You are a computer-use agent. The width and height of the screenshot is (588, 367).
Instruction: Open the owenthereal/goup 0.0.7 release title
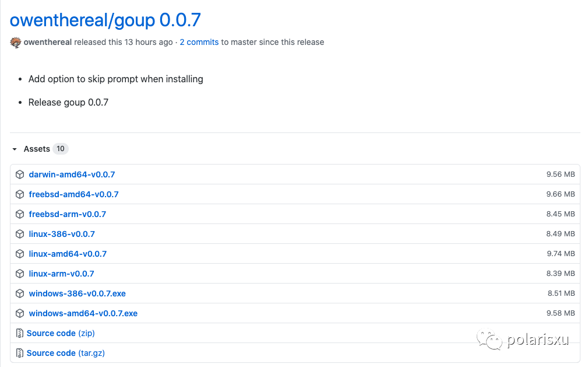coord(105,20)
